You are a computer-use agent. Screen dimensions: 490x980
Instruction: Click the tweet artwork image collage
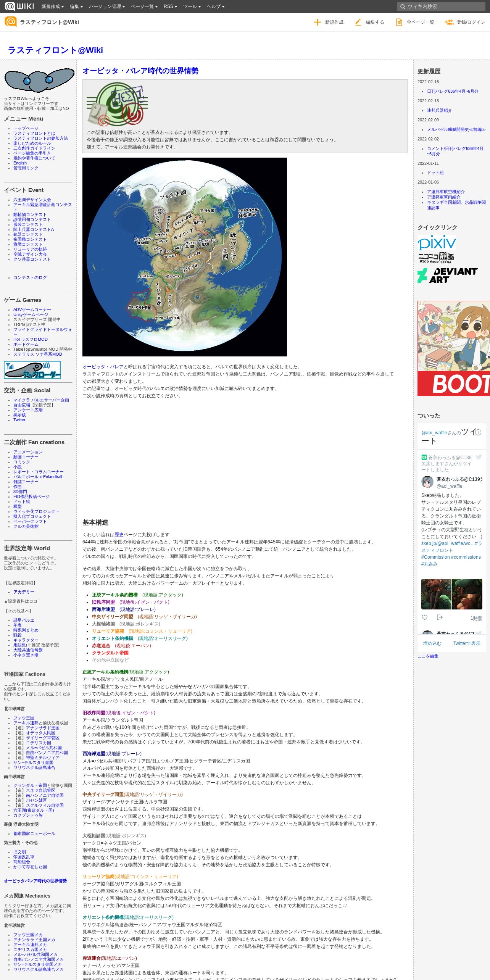pos(452,594)
